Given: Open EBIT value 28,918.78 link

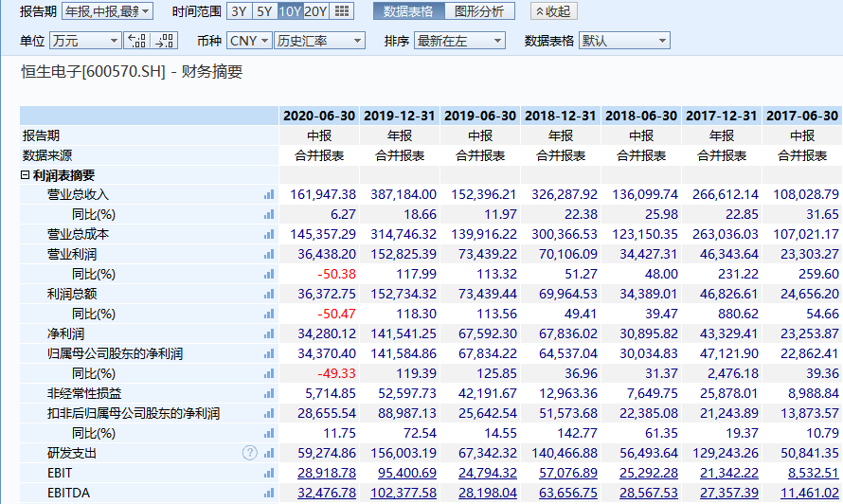Looking at the screenshot, I should point(327,473).
